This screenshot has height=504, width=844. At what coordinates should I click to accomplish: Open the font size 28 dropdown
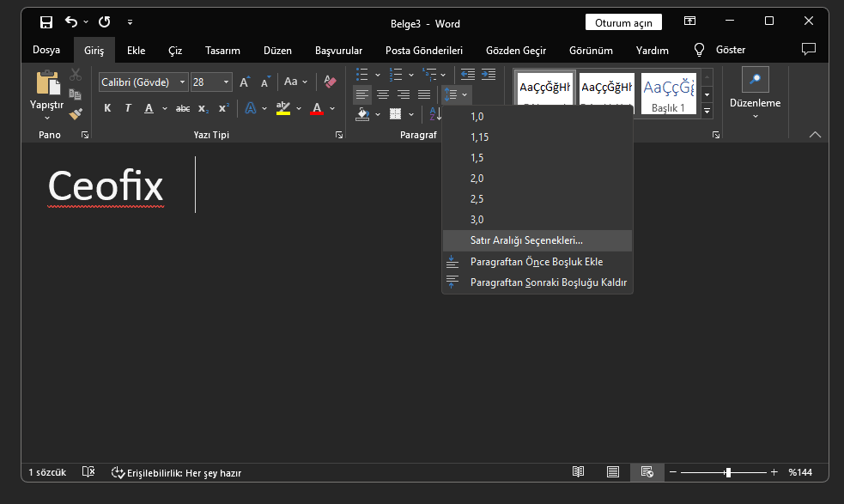click(x=226, y=82)
